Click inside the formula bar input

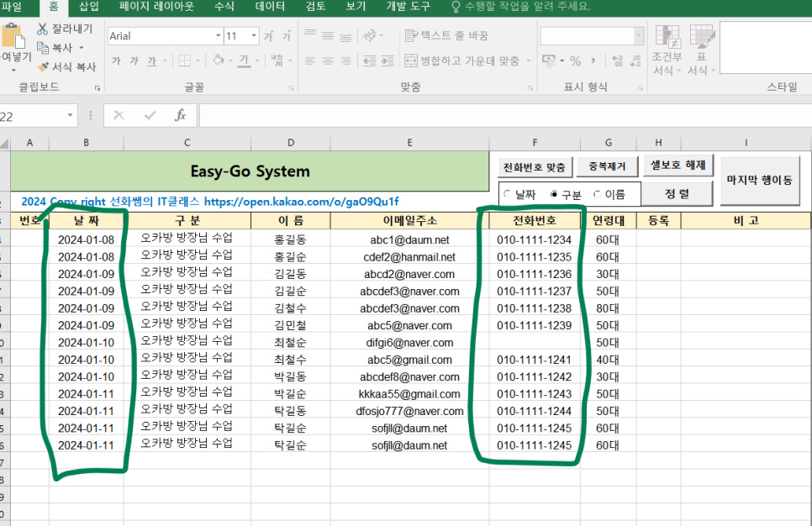click(x=505, y=115)
